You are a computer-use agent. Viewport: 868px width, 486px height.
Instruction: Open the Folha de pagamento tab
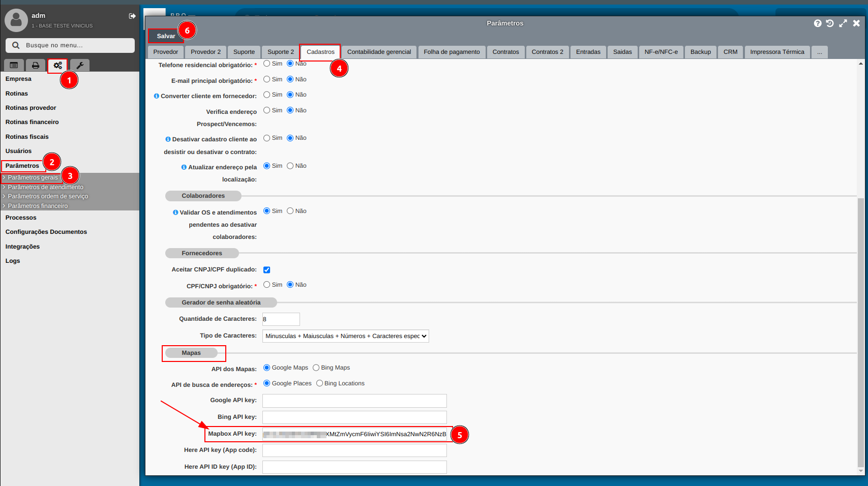click(452, 52)
